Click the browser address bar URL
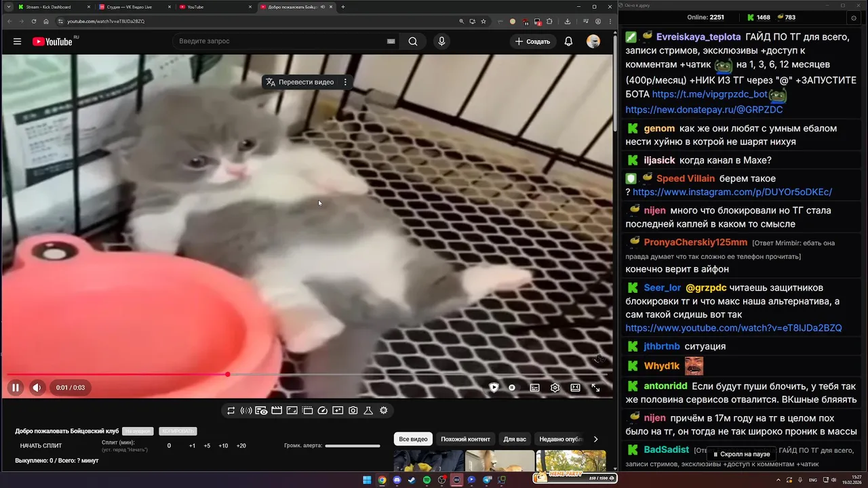The image size is (868, 488). coord(106,21)
